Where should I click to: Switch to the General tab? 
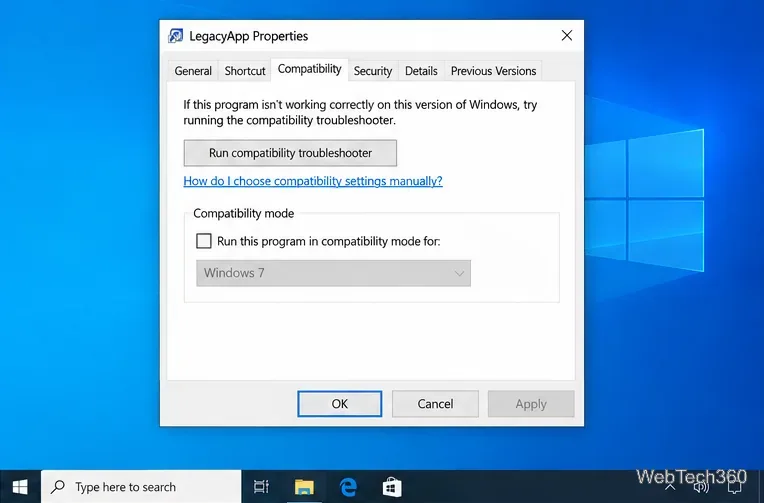[x=193, y=71]
